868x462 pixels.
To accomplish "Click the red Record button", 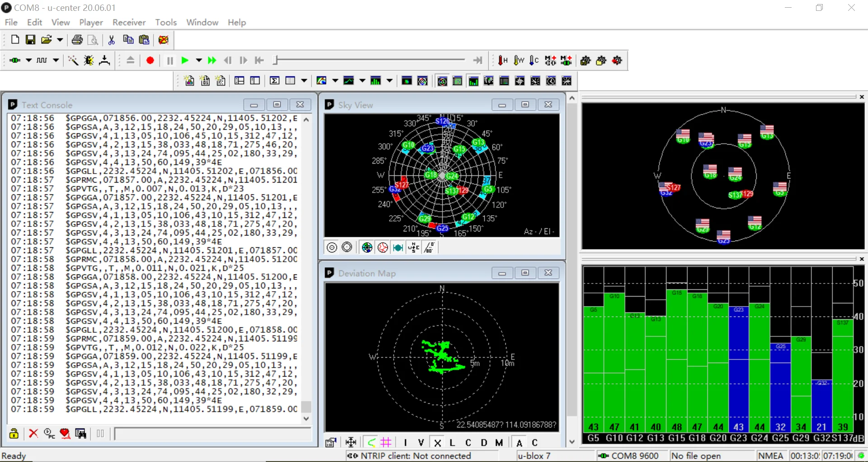I will click(x=150, y=61).
